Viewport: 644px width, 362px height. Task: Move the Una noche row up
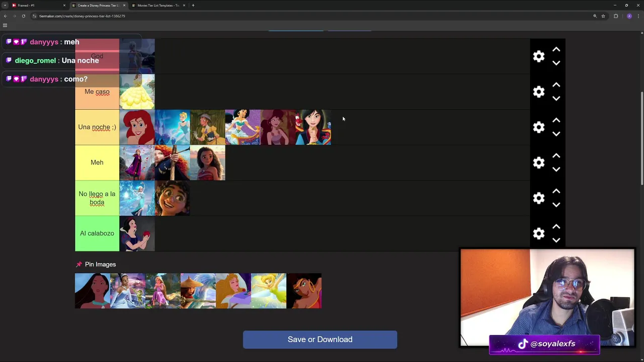pos(556,121)
